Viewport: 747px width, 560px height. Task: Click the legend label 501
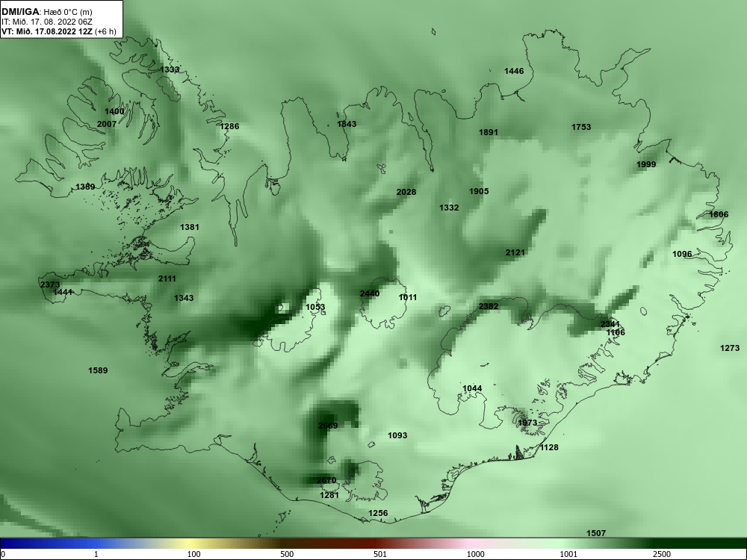(x=380, y=554)
